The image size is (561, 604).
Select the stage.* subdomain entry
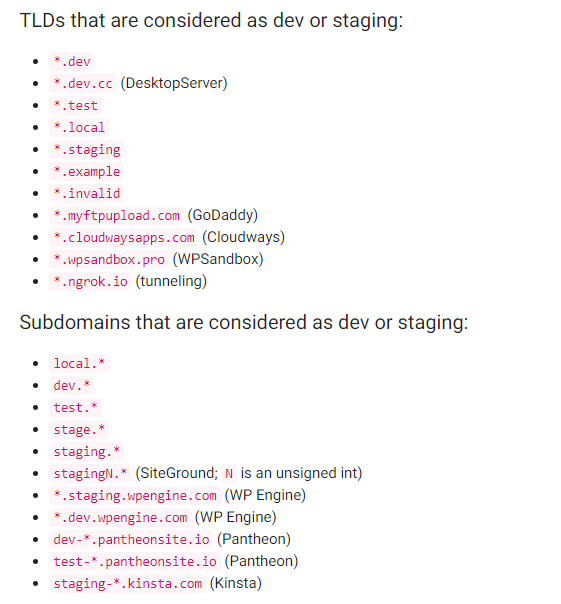coord(79,430)
